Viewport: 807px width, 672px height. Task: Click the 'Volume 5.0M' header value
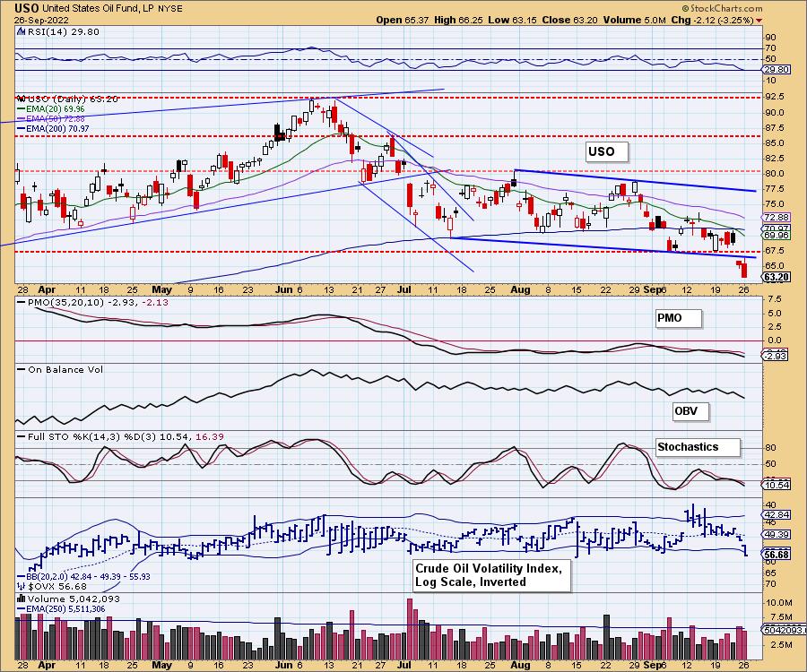[x=634, y=20]
